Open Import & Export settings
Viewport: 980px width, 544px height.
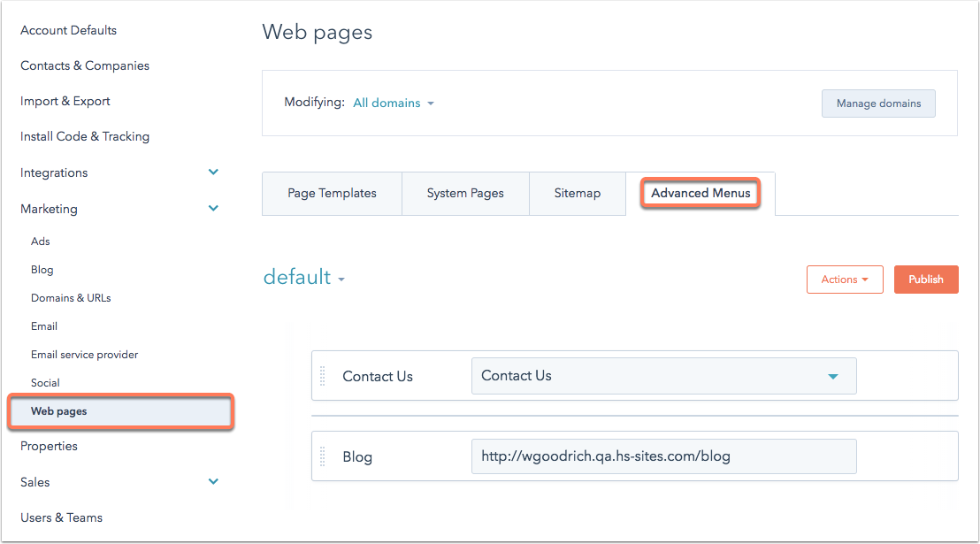coord(65,102)
